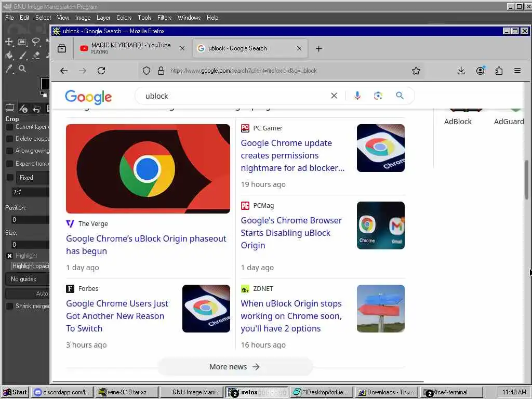Open PC Gamer Chrome update article
This screenshot has width=532, height=399.
pos(293,155)
